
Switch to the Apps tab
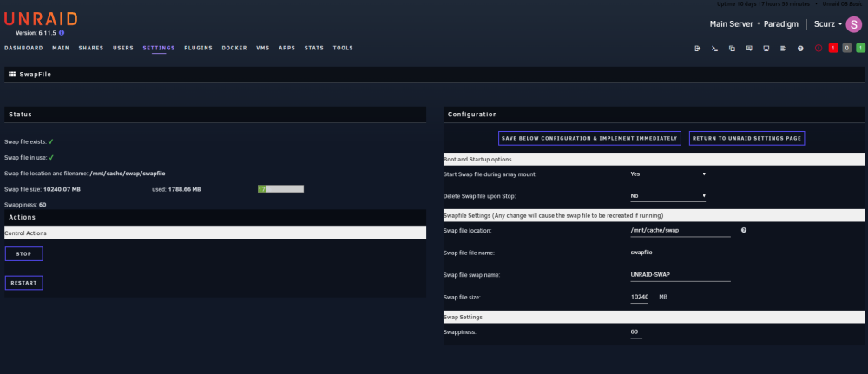click(286, 48)
